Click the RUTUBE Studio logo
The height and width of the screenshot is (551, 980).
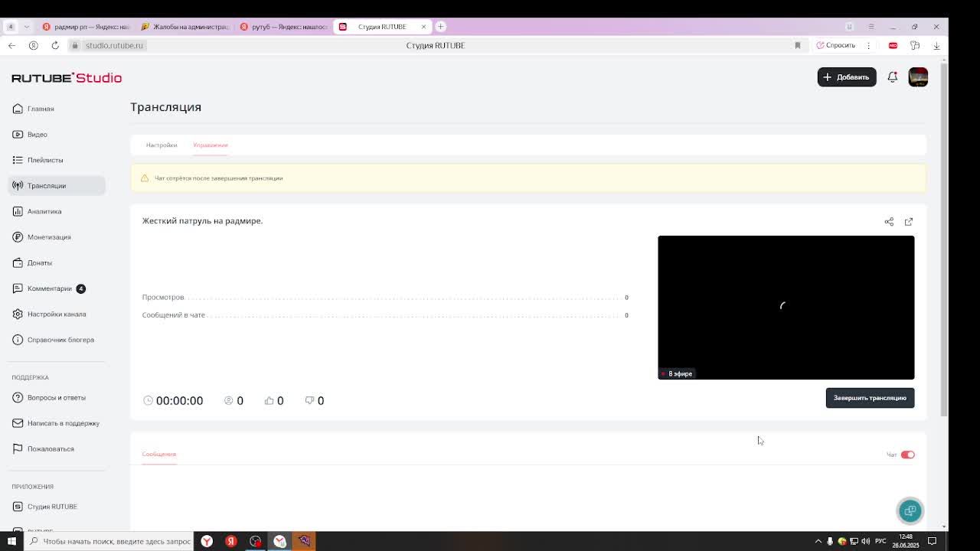(67, 77)
